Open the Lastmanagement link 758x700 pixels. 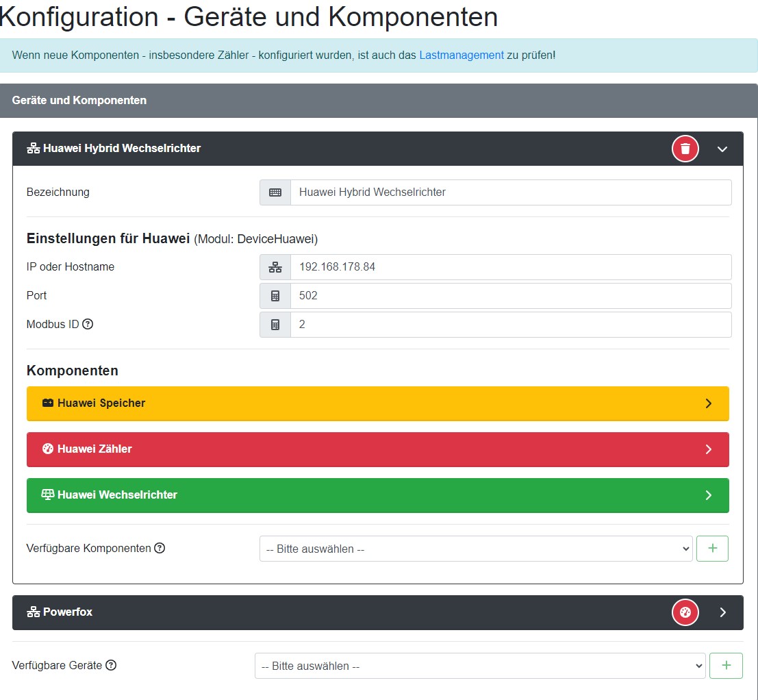(462, 55)
